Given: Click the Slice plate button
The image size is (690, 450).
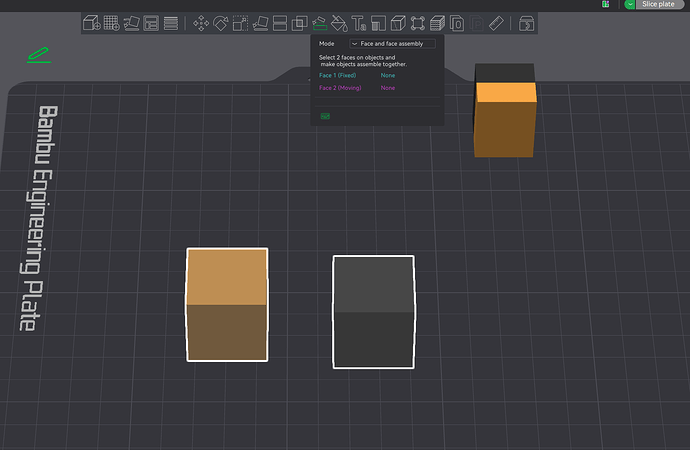Looking at the screenshot, I should click(660, 4).
